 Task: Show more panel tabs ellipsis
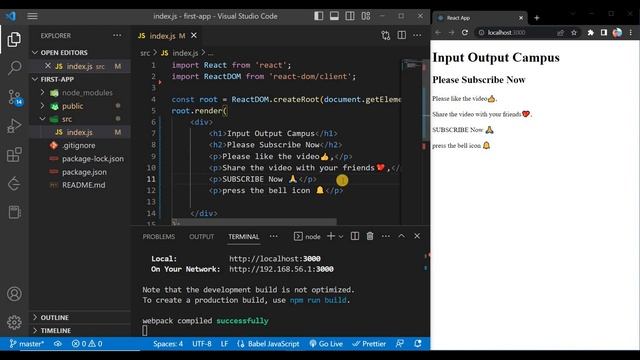pos(273,236)
